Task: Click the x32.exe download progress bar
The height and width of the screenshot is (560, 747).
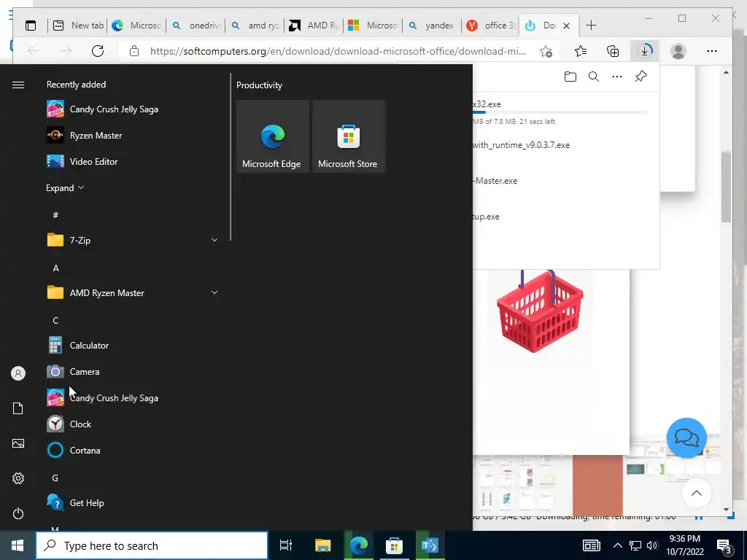Action: (x=560, y=112)
